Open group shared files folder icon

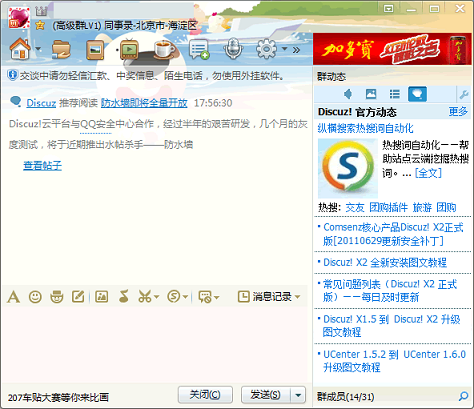(x=61, y=50)
